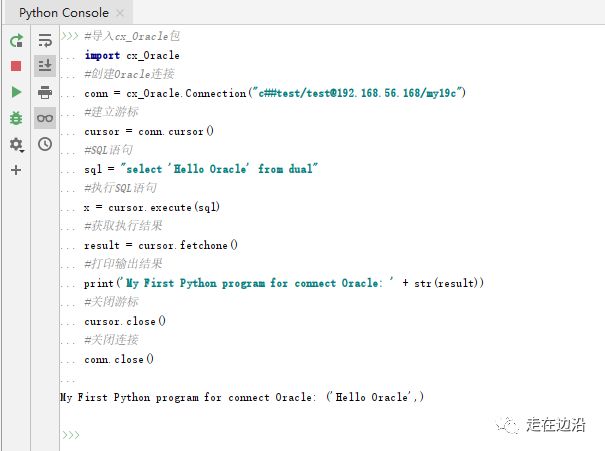Stop the console with red square

point(16,66)
